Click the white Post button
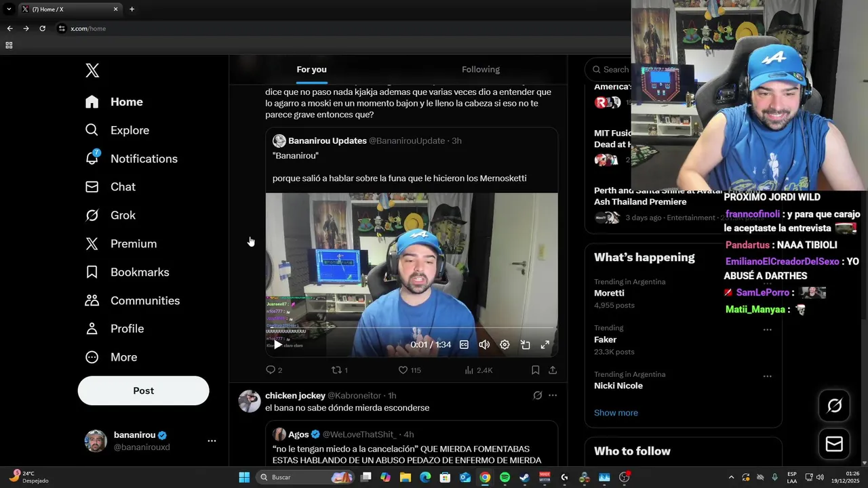Image resolution: width=868 pixels, height=488 pixels. [143, 390]
